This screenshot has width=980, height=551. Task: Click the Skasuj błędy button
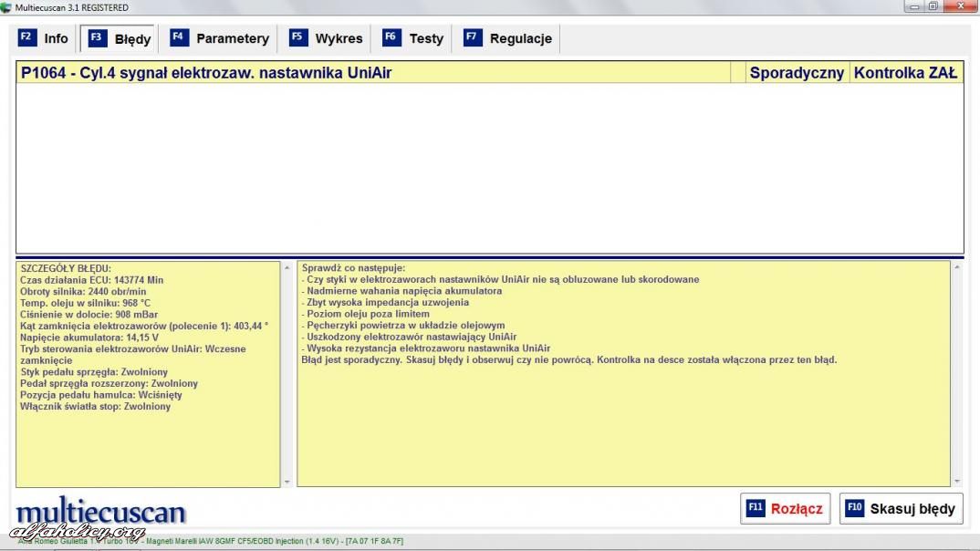[901, 508]
